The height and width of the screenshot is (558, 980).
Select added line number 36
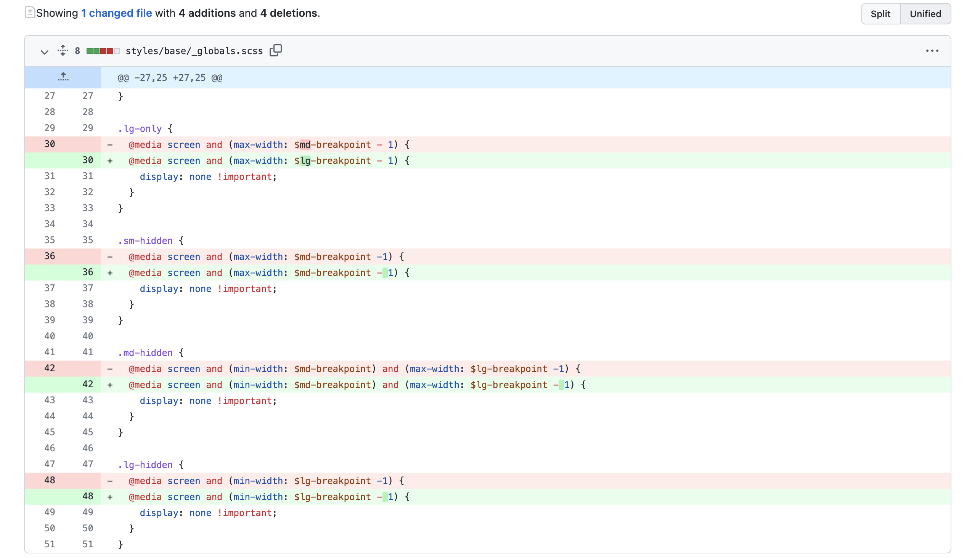[x=87, y=272]
